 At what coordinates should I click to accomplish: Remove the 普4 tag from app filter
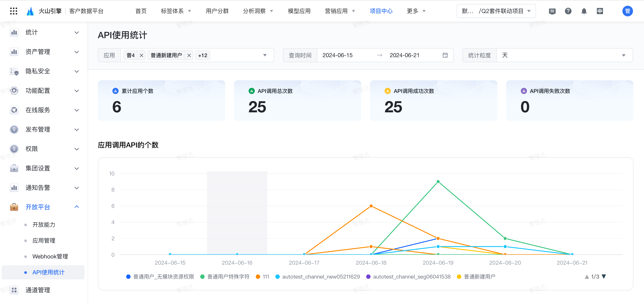(x=141, y=55)
